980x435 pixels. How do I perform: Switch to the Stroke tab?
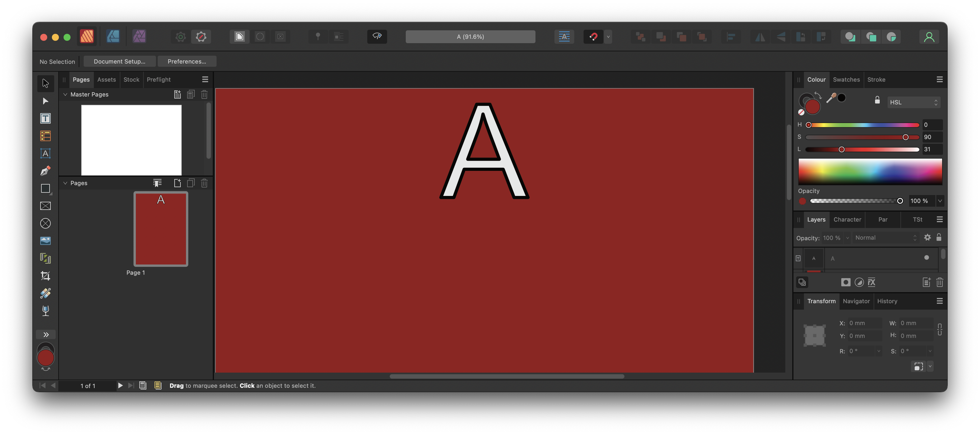coord(876,80)
